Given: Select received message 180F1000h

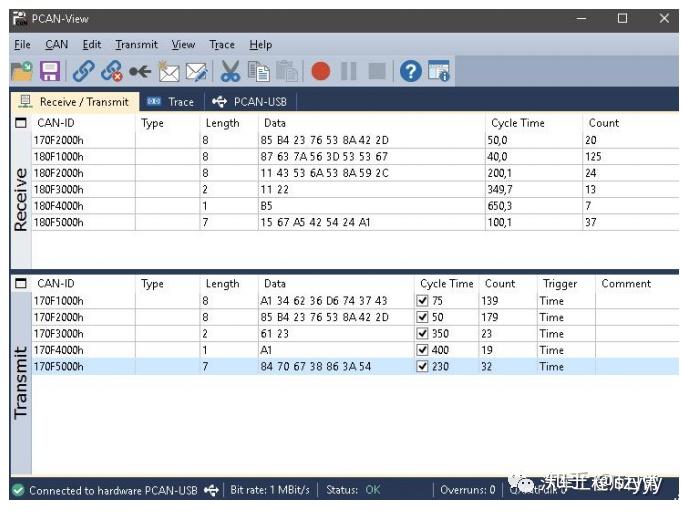Looking at the screenshot, I should pyautogui.click(x=355, y=156).
